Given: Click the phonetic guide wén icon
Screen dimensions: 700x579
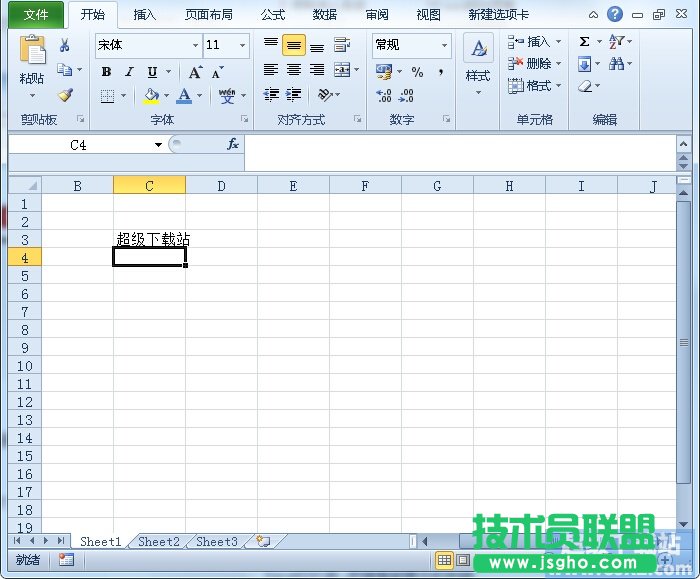Looking at the screenshot, I should [x=227, y=96].
